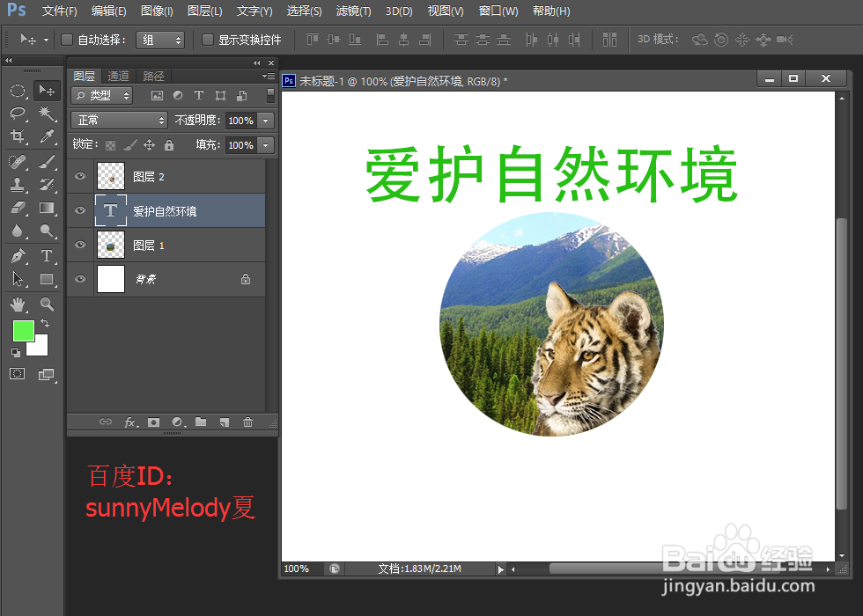Viewport: 863px width, 616px height.
Task: Swap foreground and background colors
Action: [x=45, y=324]
